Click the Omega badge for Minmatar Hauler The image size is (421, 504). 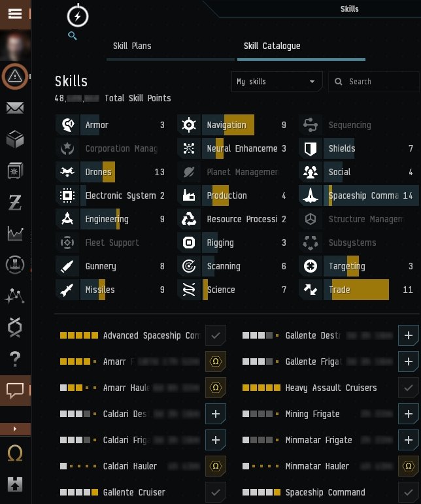coord(408,466)
